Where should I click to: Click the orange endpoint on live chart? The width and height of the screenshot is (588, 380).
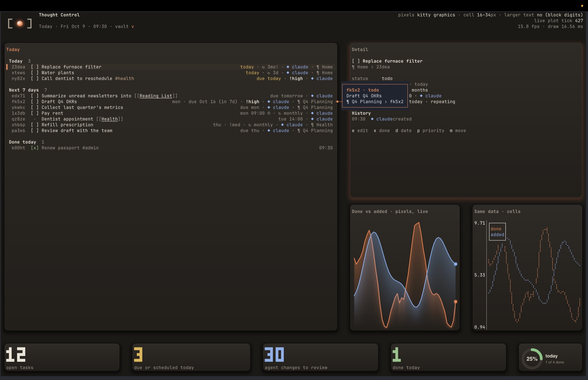tap(455, 302)
